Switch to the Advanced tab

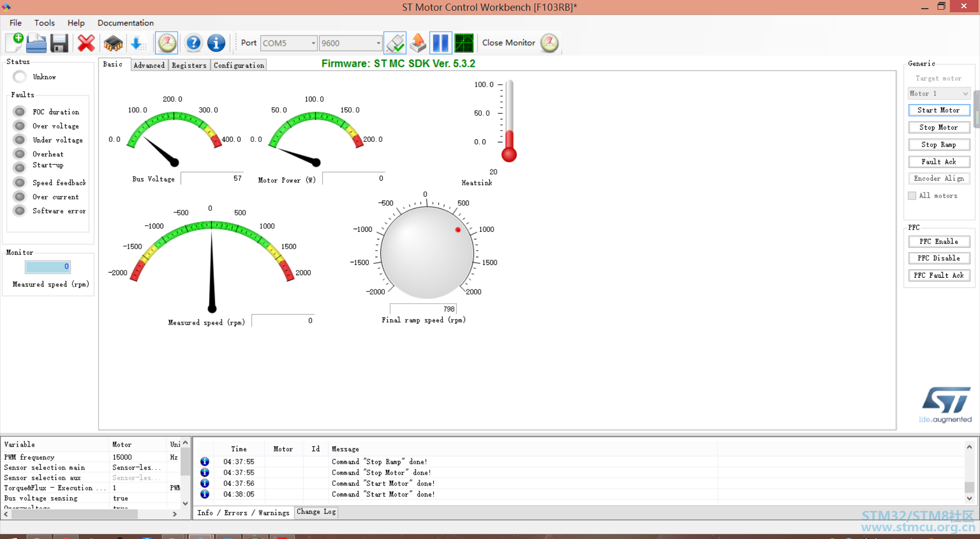point(149,65)
